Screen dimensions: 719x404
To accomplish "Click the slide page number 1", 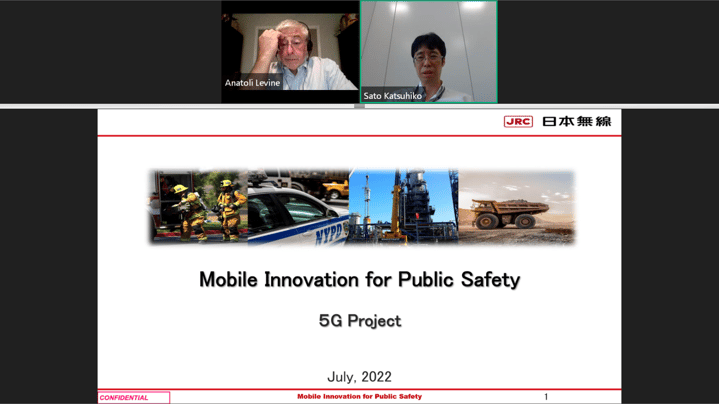I will pyautogui.click(x=546, y=396).
